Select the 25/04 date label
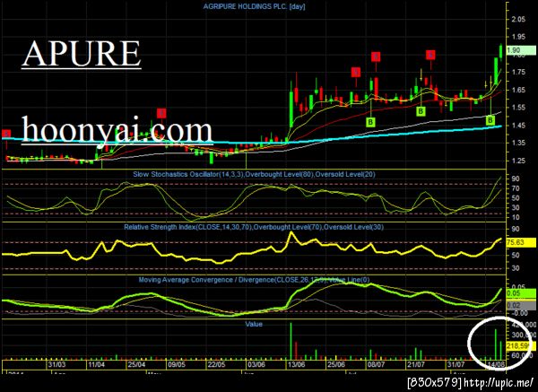The height and width of the screenshot is (392, 538). 136,364
